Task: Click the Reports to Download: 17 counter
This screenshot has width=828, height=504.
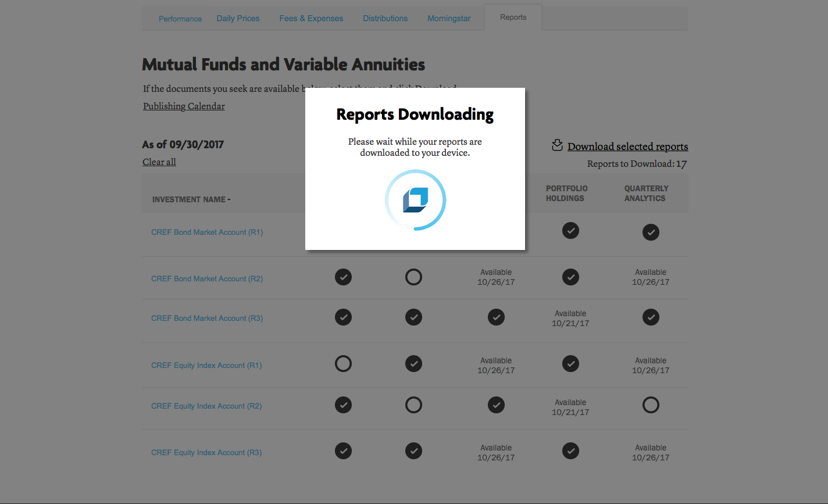Action: point(637,164)
